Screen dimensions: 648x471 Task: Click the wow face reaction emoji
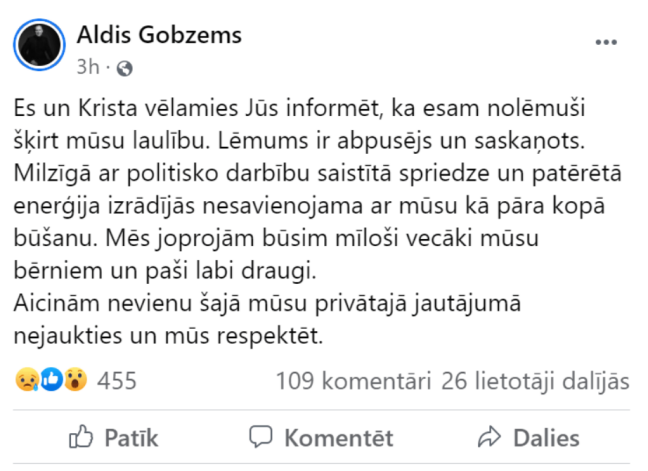point(73,381)
